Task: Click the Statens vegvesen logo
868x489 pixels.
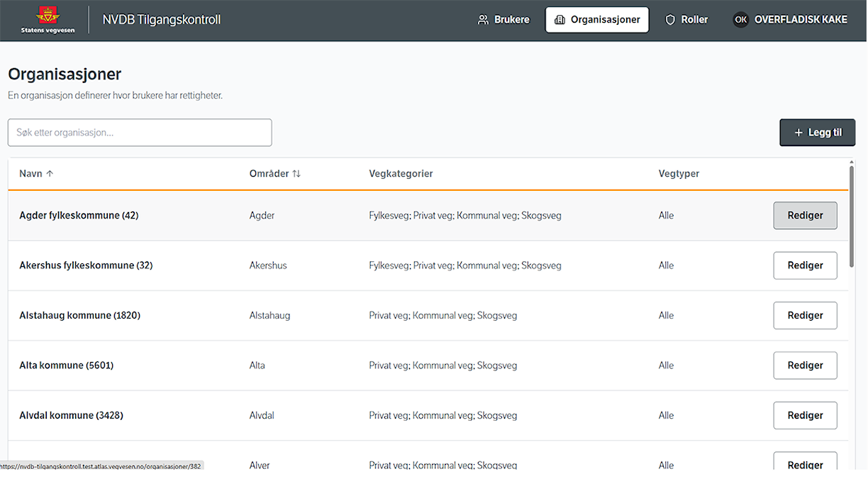Action: coord(48,19)
